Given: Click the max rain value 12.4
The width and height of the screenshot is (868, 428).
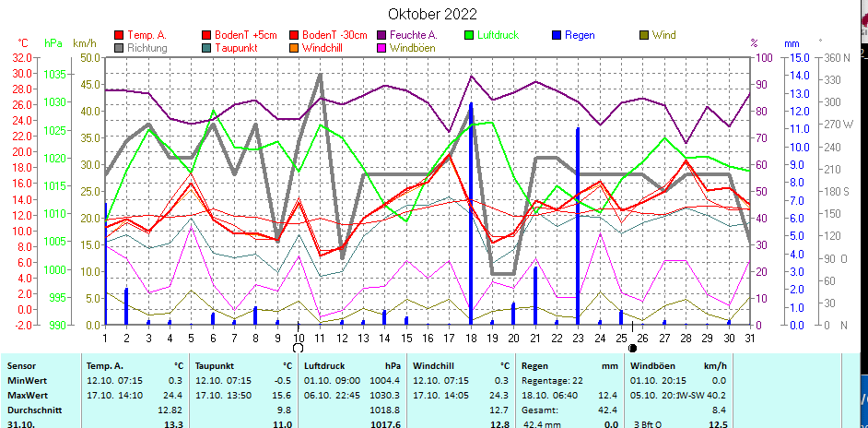Looking at the screenshot, I should coord(610,396).
